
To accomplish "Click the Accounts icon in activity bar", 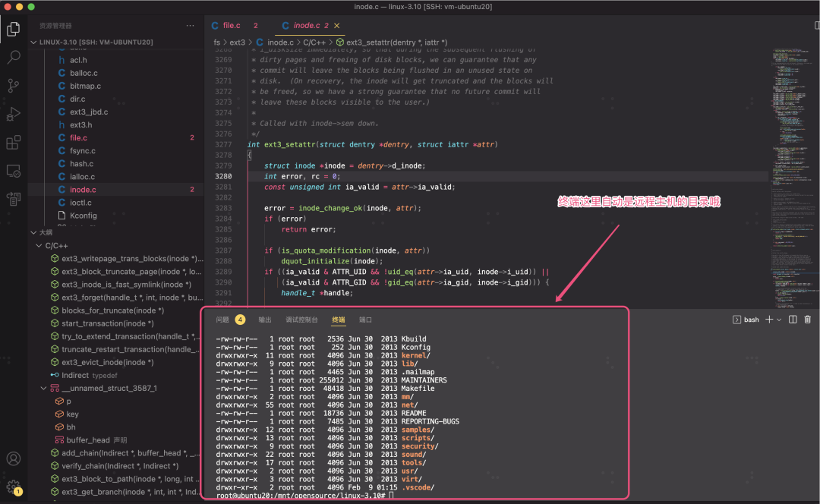I will pyautogui.click(x=14, y=458).
